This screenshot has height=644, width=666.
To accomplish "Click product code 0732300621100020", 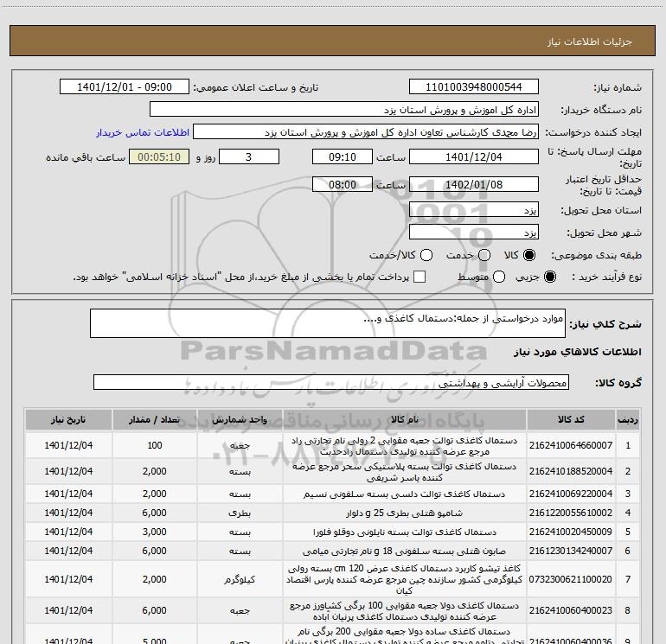I will 571,579.
